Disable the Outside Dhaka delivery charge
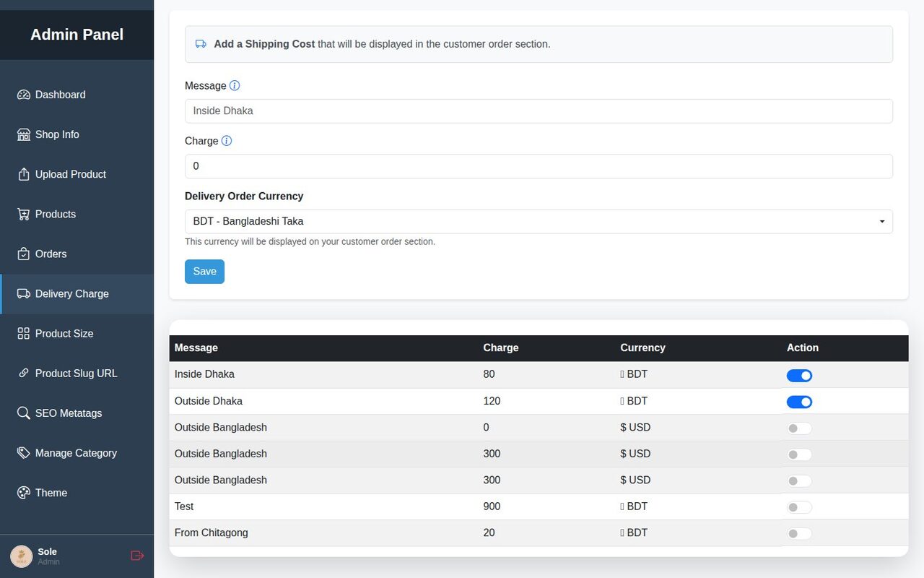Viewport: 924px width, 578px height. coord(799,402)
